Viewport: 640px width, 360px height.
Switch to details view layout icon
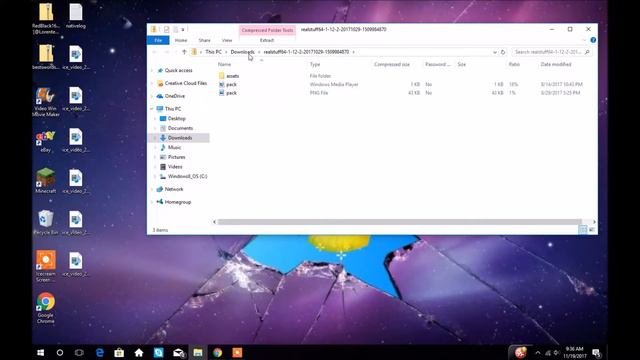(583, 230)
